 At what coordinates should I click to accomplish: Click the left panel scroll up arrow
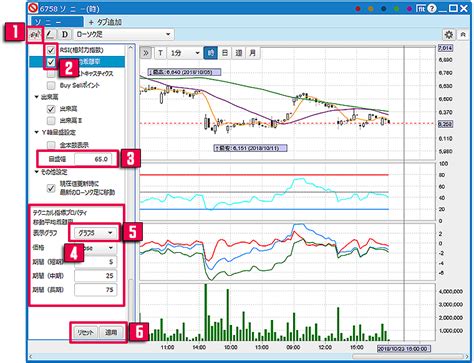tap(131, 48)
